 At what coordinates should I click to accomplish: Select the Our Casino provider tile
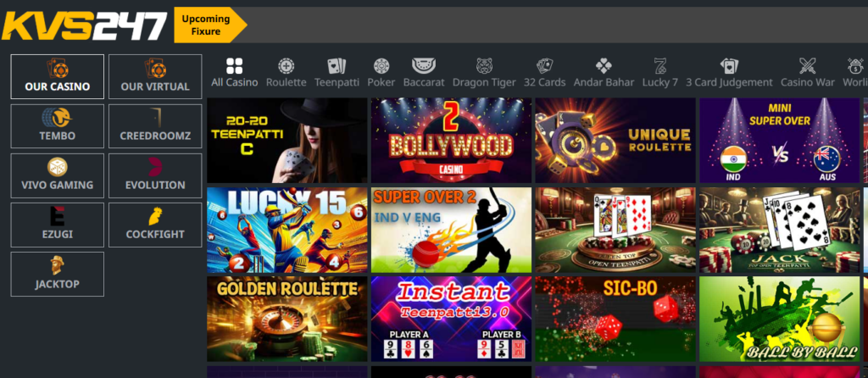click(x=57, y=76)
